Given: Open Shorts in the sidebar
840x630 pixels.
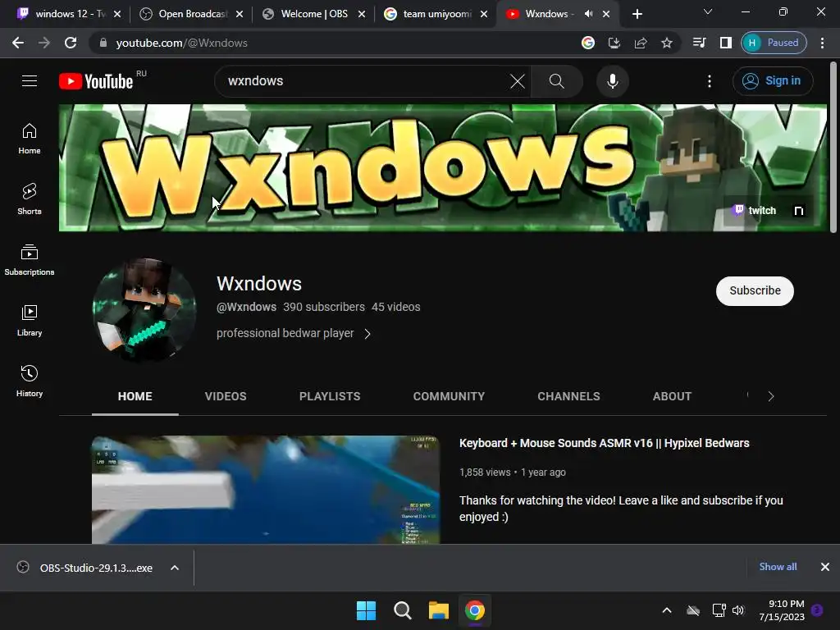Looking at the screenshot, I should tap(30, 199).
